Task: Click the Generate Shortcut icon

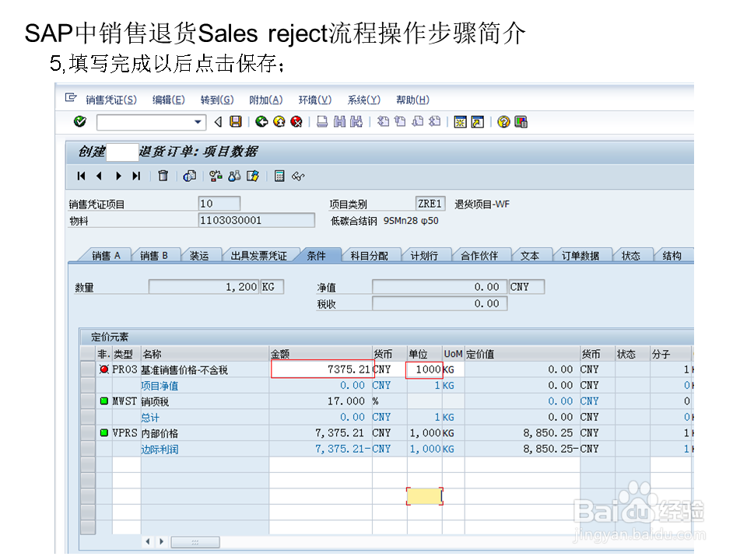Action: pyautogui.click(x=477, y=122)
